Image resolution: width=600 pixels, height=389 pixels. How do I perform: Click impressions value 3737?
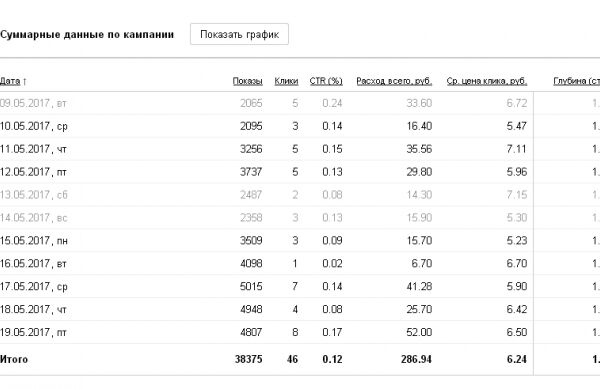[x=251, y=172]
